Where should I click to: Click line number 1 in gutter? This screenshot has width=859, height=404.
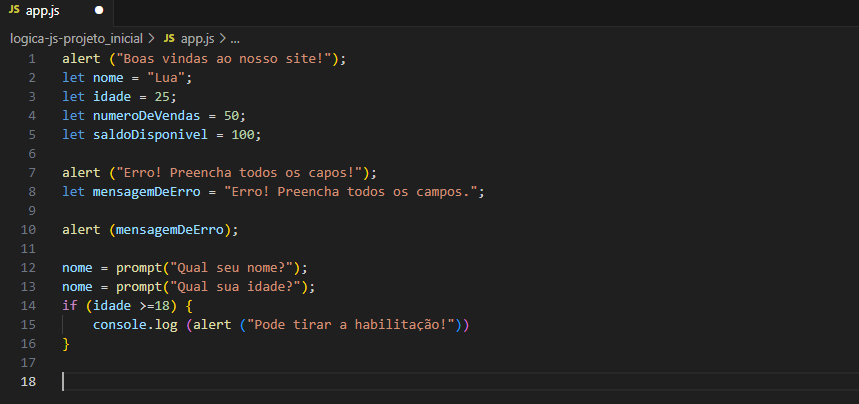(x=32, y=59)
